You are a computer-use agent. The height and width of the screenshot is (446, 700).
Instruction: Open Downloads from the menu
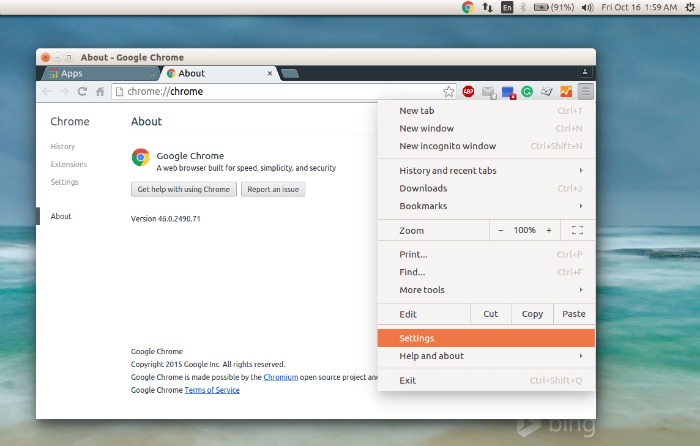point(486,188)
